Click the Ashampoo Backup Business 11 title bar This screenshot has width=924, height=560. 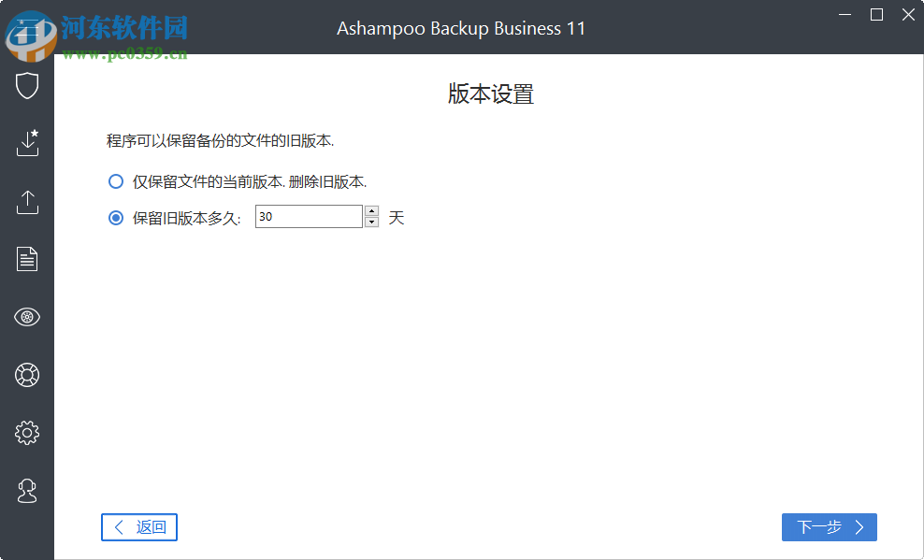click(462, 28)
